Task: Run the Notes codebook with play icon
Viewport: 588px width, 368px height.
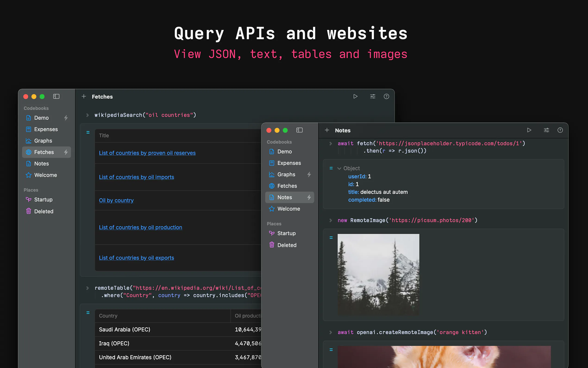Action: (x=529, y=130)
